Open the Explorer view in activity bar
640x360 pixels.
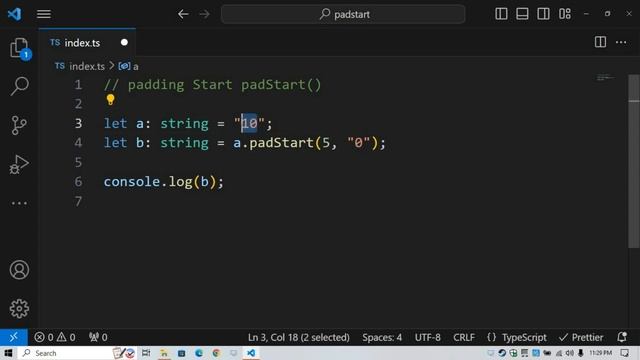[19, 48]
